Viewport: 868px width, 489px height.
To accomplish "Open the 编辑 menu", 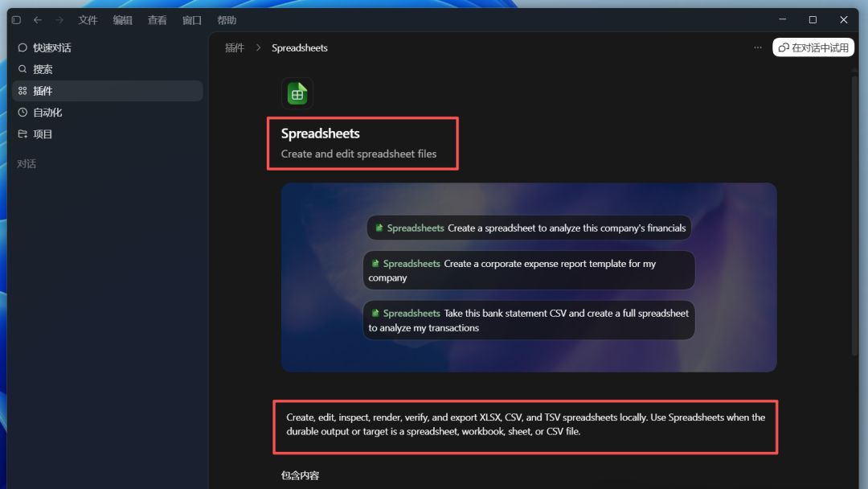I will tap(122, 20).
